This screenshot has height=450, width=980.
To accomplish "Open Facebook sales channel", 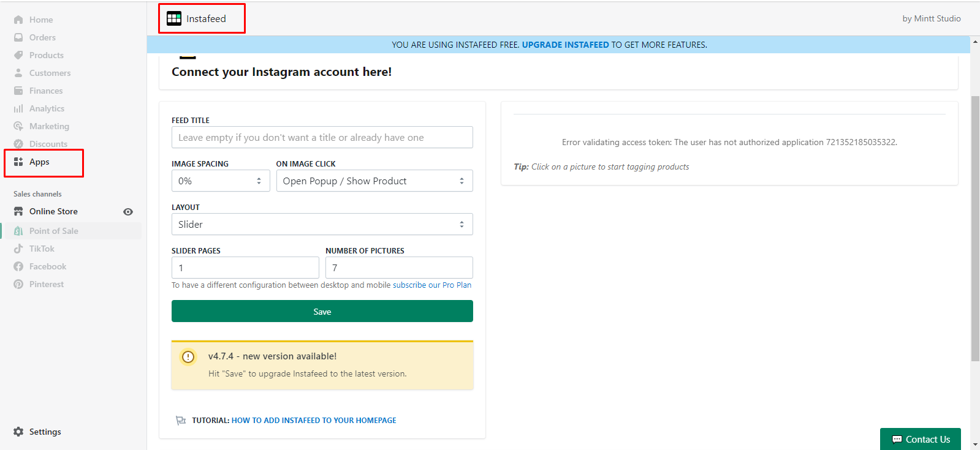I will click(x=48, y=266).
